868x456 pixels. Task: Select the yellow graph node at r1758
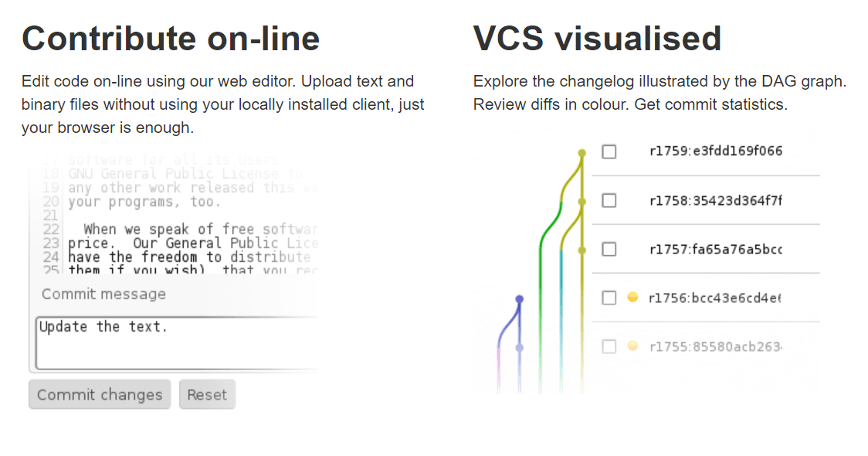tap(582, 201)
